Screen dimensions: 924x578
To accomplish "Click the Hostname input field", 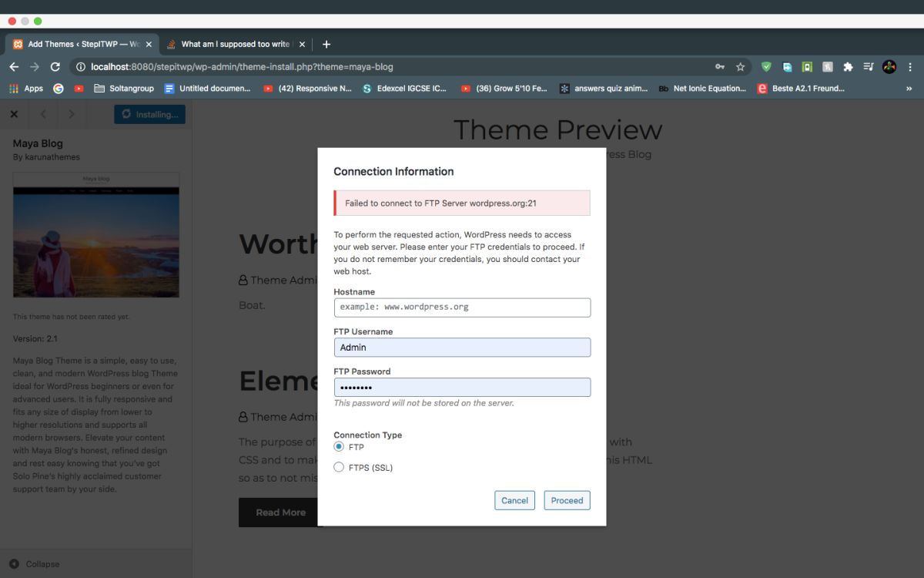I will point(462,307).
